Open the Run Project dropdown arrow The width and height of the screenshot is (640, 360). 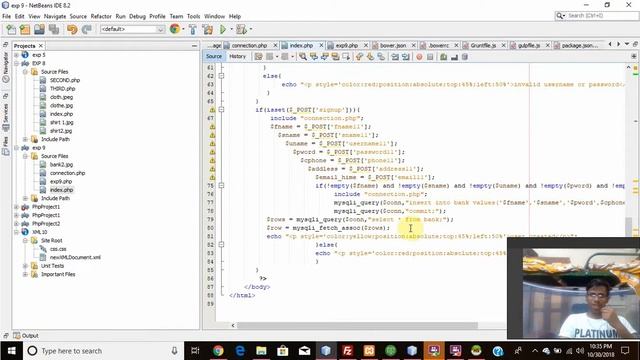(x=231, y=29)
